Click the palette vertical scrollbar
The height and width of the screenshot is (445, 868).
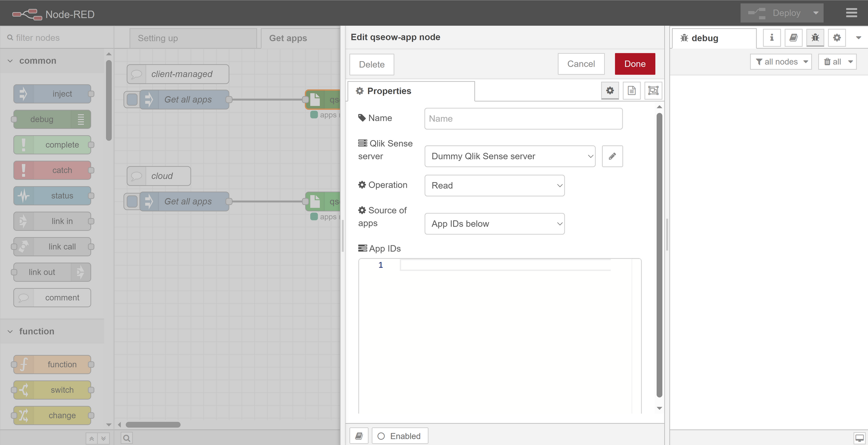[x=109, y=100]
